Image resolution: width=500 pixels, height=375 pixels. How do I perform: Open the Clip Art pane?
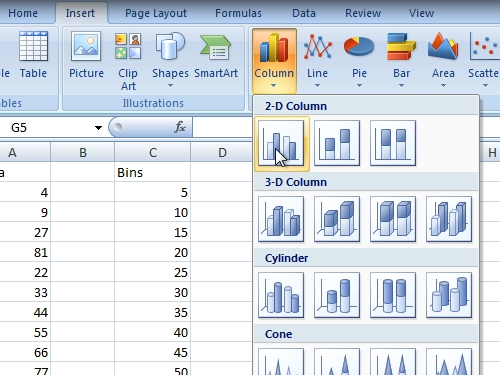pyautogui.click(x=128, y=61)
